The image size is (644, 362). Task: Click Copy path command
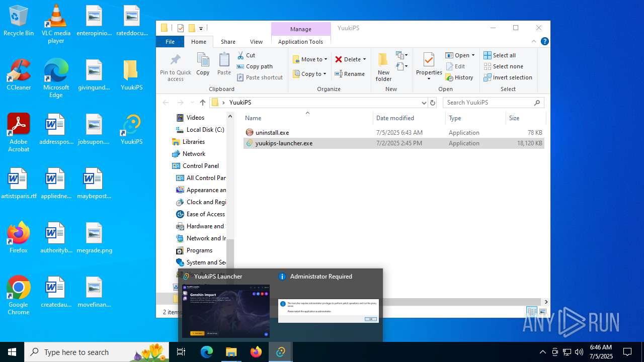[255, 66]
